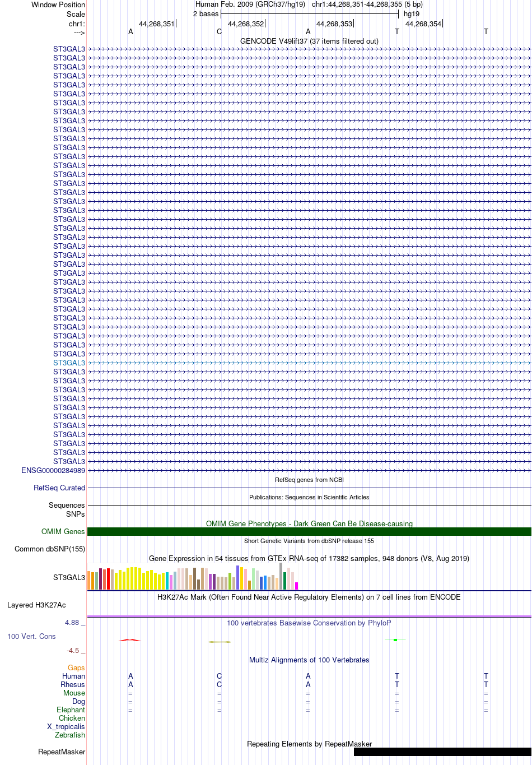Select the Mouse alignment row label
The image size is (532, 765).
pyautogui.click(x=74, y=693)
